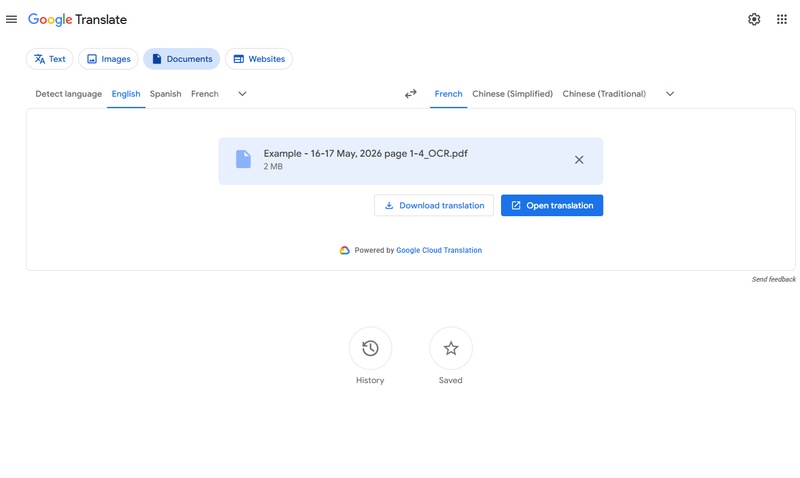Open Google Cloud Translation link
The image size is (800, 478).
click(x=439, y=250)
